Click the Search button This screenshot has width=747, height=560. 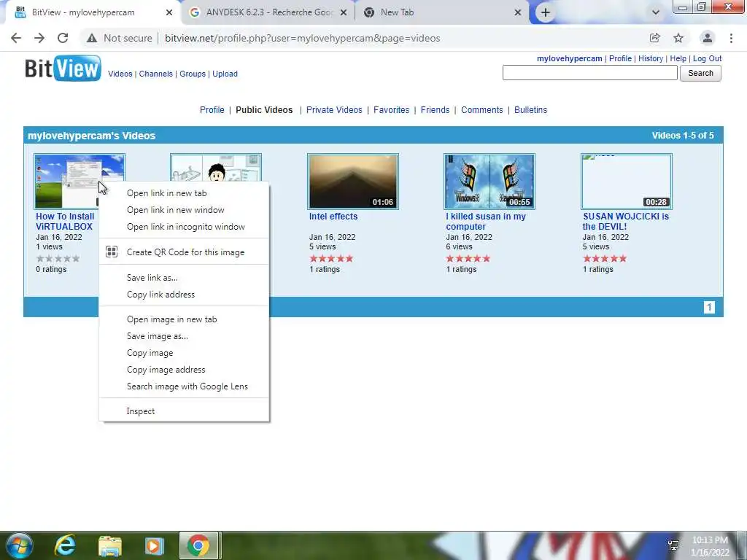tap(700, 73)
